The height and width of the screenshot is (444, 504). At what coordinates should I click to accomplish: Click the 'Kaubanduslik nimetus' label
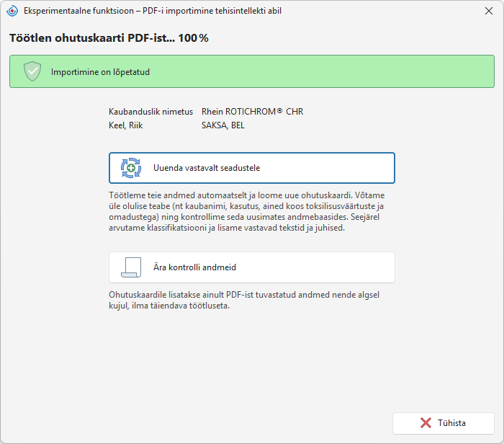150,112
